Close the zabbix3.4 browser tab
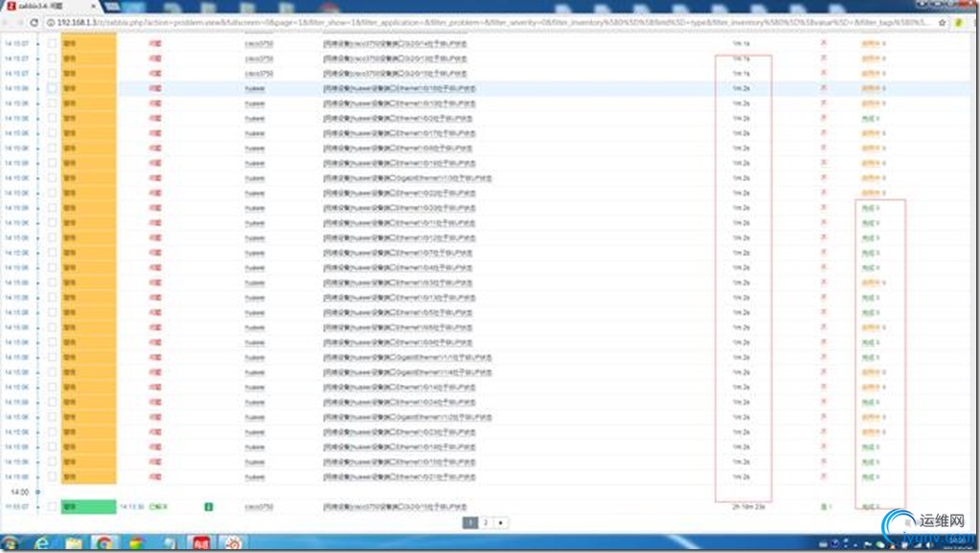This screenshot has width=980, height=553. click(94, 6)
